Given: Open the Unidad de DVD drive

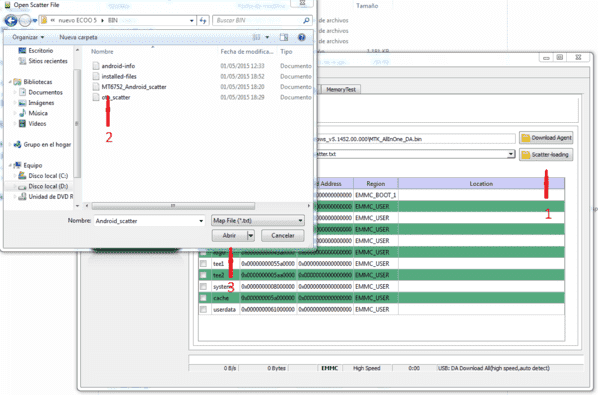Looking at the screenshot, I should (x=50, y=197).
